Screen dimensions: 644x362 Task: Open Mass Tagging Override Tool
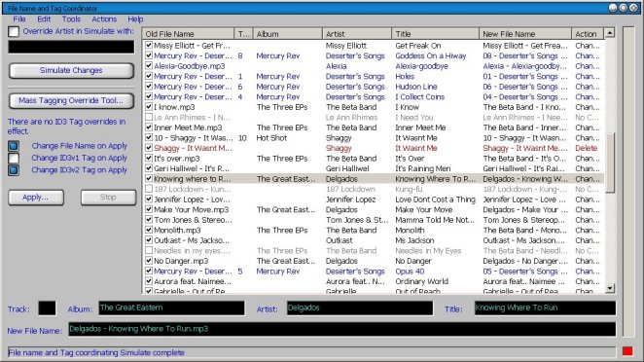coord(71,100)
